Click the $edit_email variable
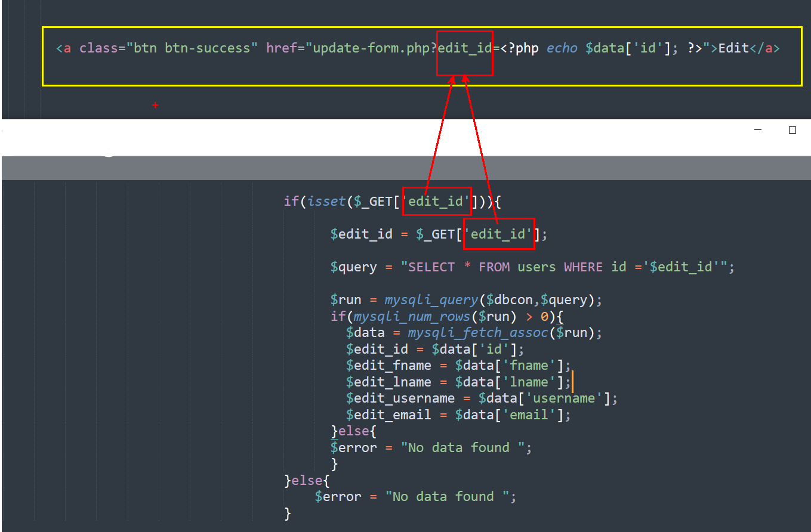This screenshot has height=532, width=811. coord(388,415)
